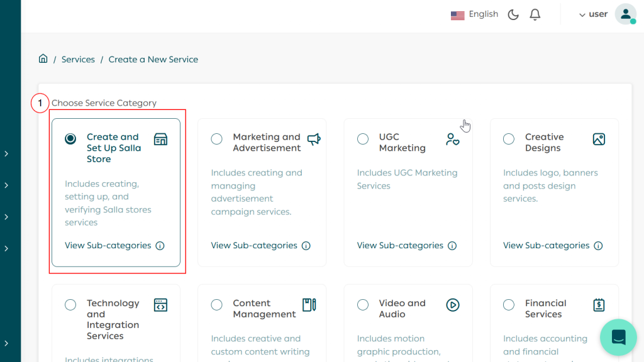Screen dimensions: 644x362
Task: Open the chat support widget
Action: click(618, 337)
